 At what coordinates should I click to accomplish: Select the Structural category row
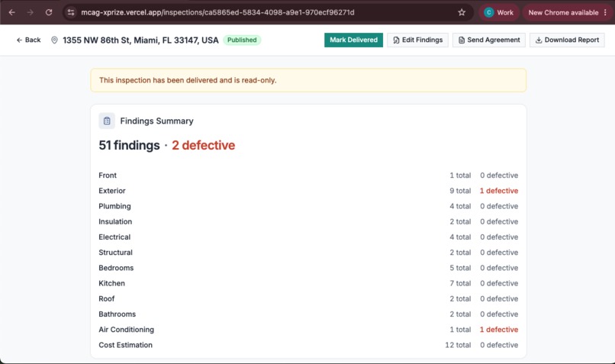coord(308,253)
